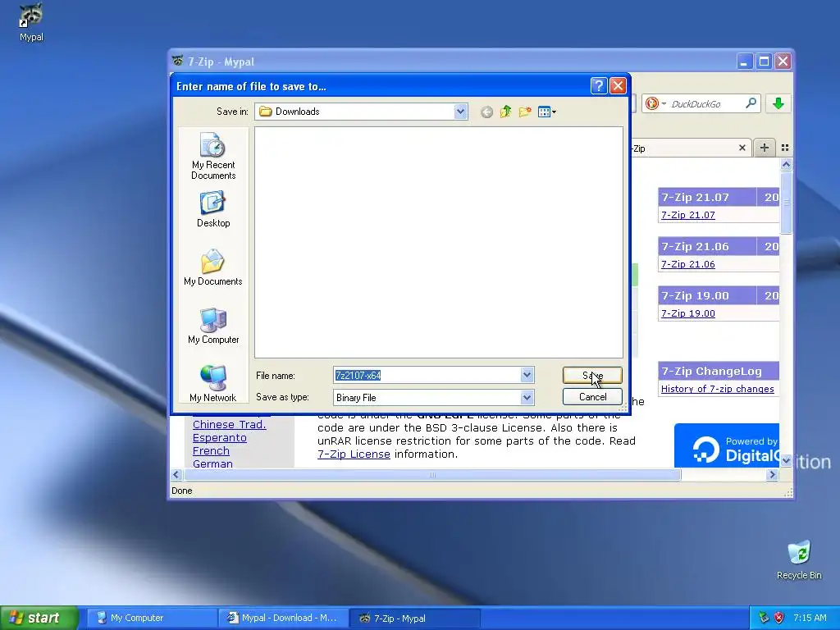
Task: Click vertical scrollbar up arrow in browser
Action: click(786, 164)
